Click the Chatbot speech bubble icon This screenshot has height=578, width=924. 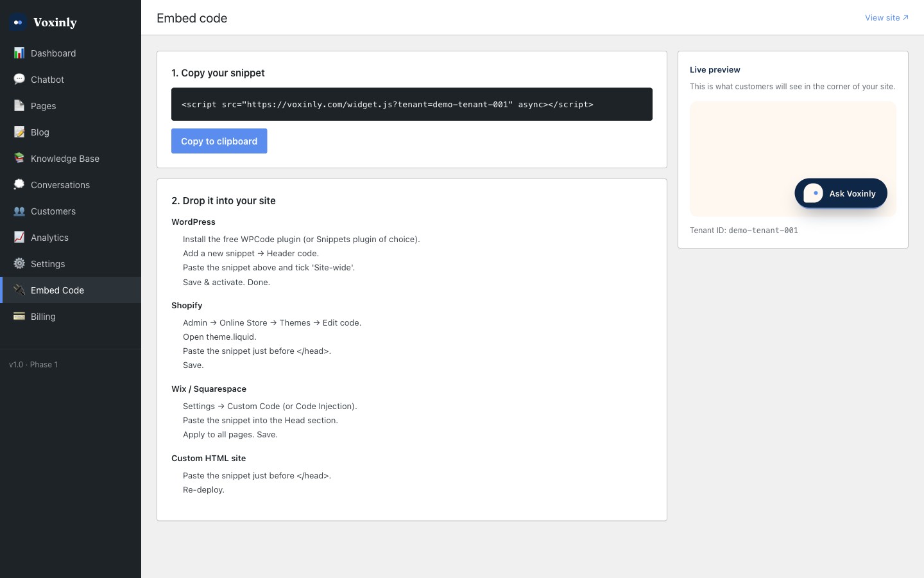(19, 79)
